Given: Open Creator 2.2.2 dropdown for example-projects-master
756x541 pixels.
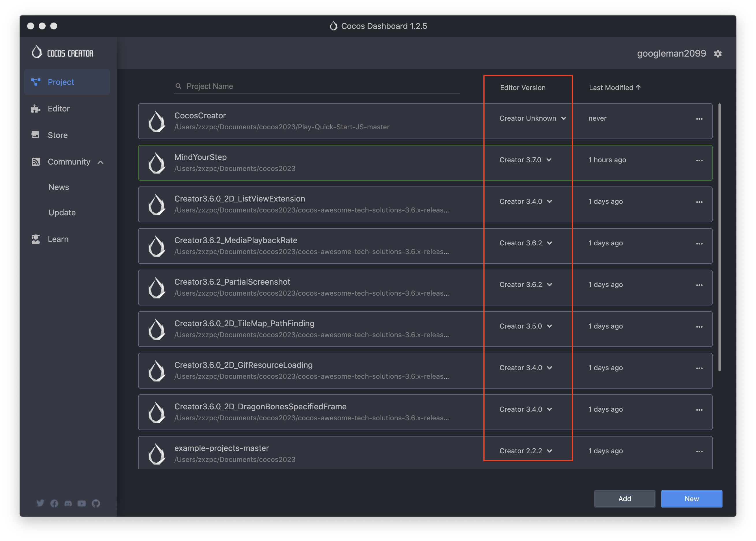Looking at the screenshot, I should (526, 451).
